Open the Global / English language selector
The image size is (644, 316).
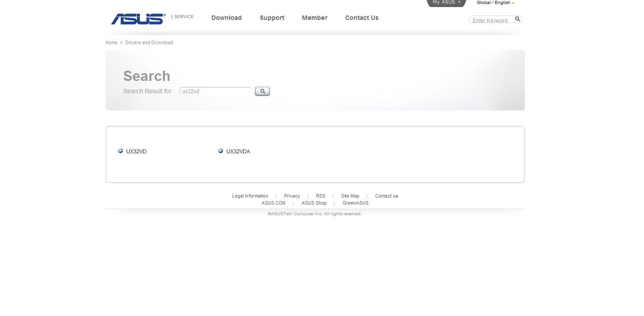tap(495, 3)
